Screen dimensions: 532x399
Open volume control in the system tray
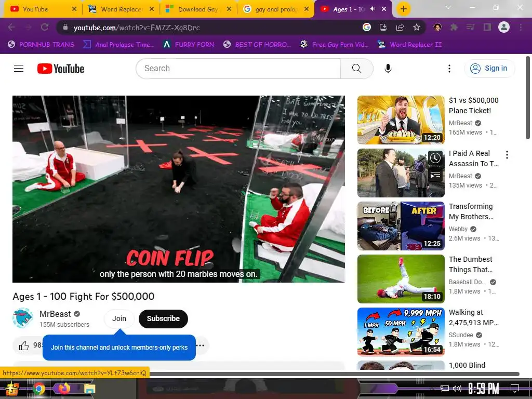coord(457,389)
